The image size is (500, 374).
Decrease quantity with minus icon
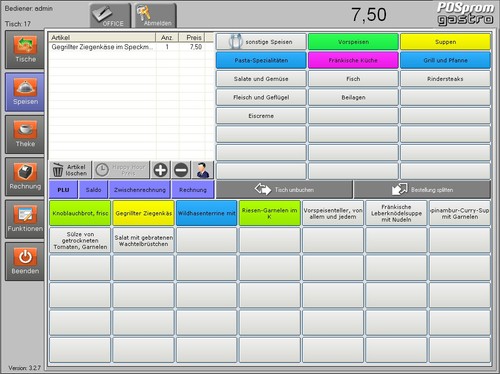tap(181, 170)
